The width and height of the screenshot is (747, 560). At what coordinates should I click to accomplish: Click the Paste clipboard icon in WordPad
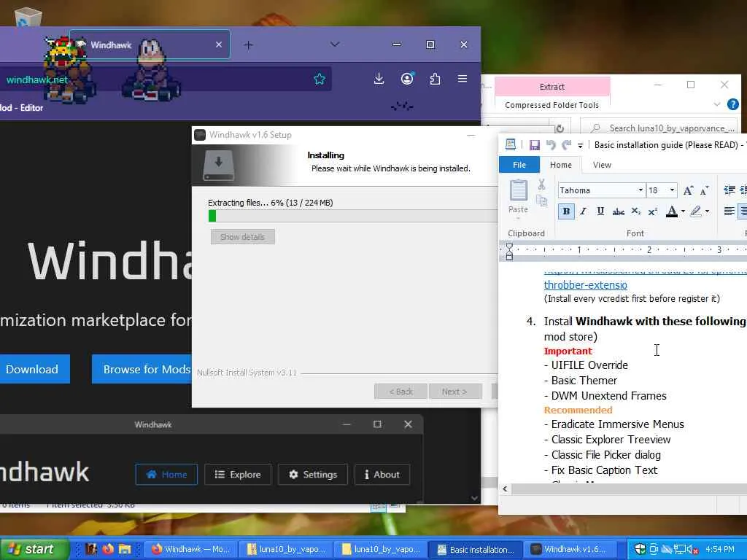519,190
